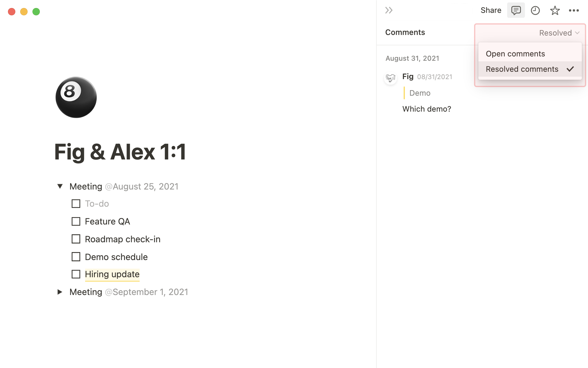Screen dimensions: 588x368
Task: Check the Demo schedule checkbox
Action: click(x=76, y=256)
